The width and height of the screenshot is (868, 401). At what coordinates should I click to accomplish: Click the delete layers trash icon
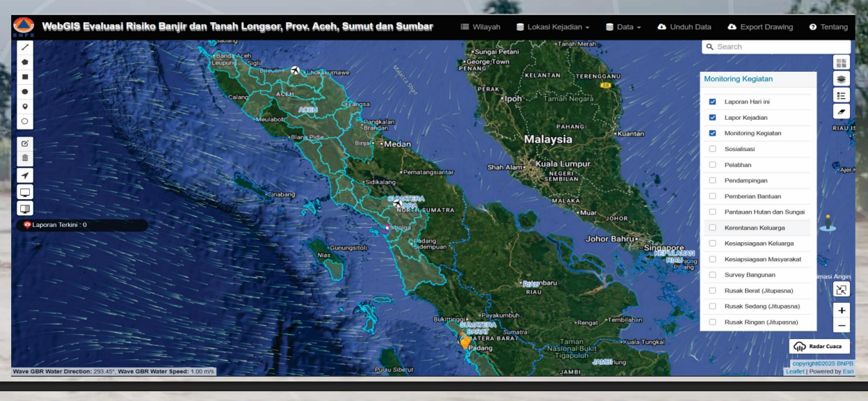tap(25, 158)
